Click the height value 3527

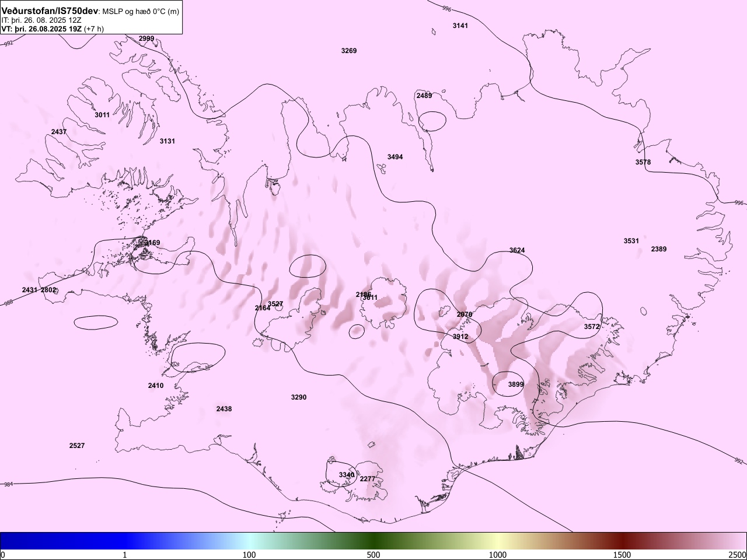[x=276, y=304]
